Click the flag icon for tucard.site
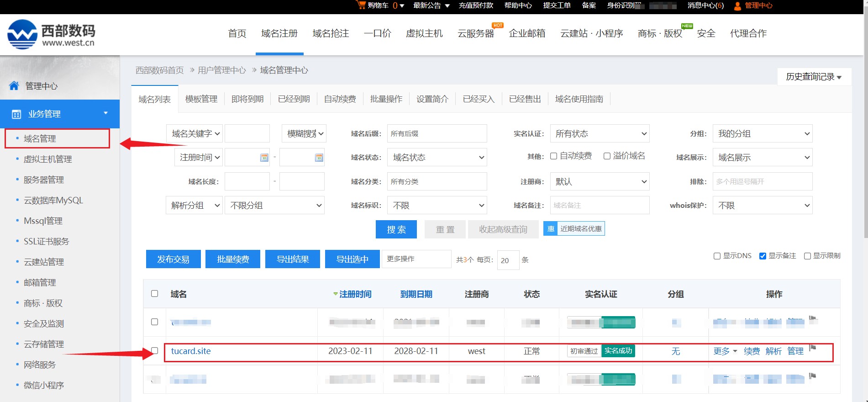Screen dimensions: 868x402 click(812, 348)
